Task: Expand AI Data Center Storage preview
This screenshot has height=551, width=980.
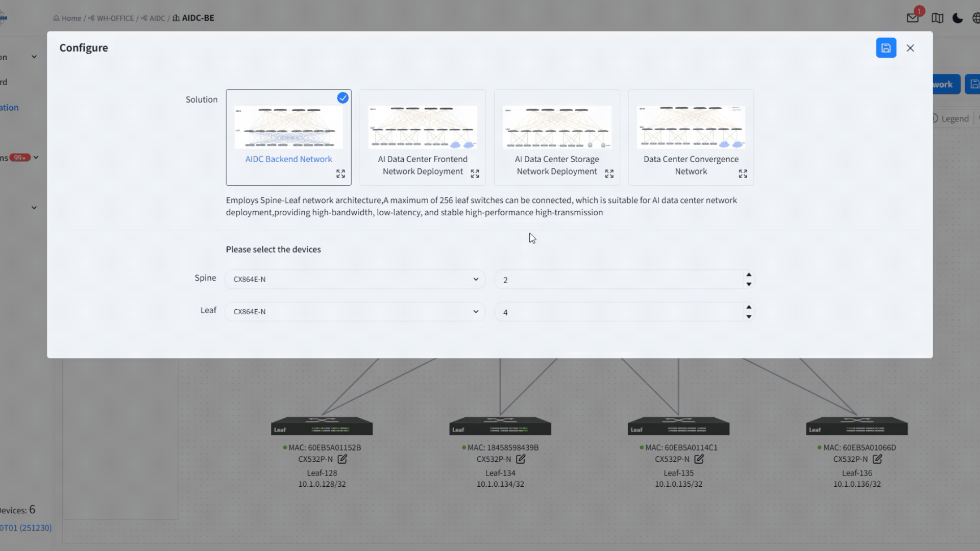Action: point(609,174)
